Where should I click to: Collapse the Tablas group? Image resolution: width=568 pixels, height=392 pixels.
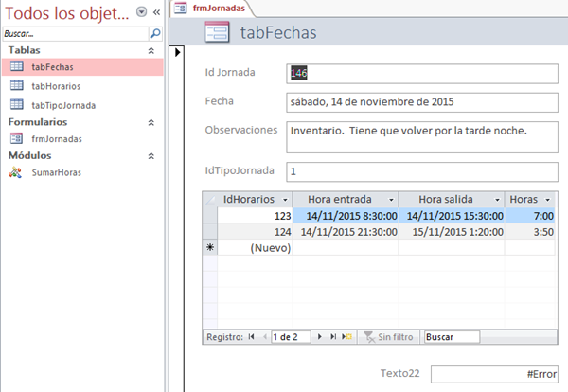pos(151,51)
